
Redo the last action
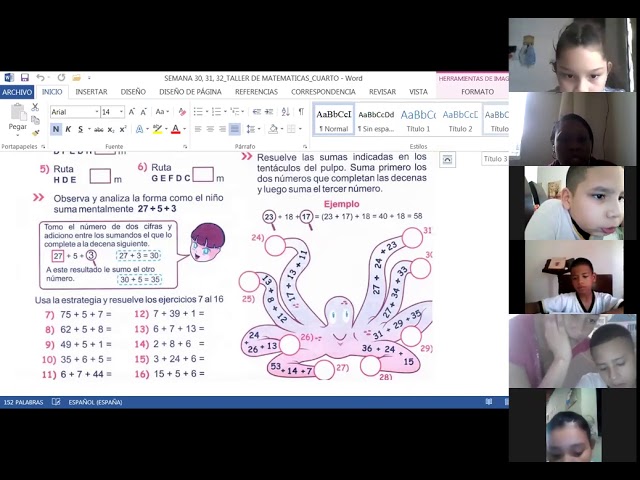[61, 78]
